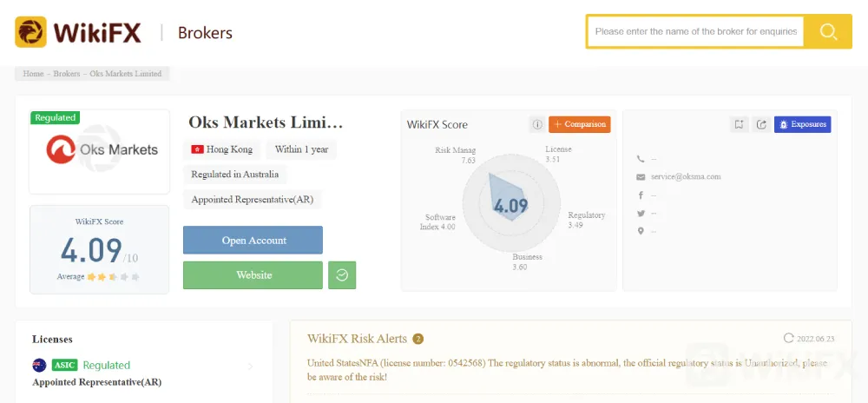868x403 pixels.
Task: Click the broker name search field
Action: 695,31
